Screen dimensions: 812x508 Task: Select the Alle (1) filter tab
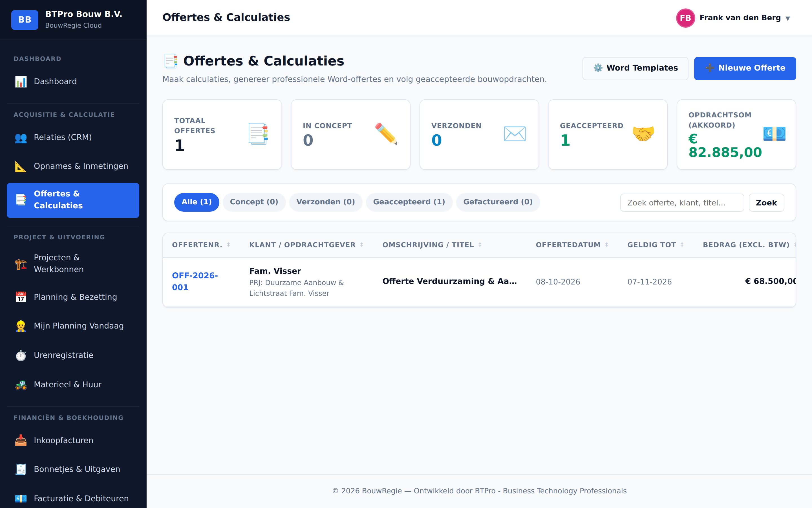pos(197,202)
